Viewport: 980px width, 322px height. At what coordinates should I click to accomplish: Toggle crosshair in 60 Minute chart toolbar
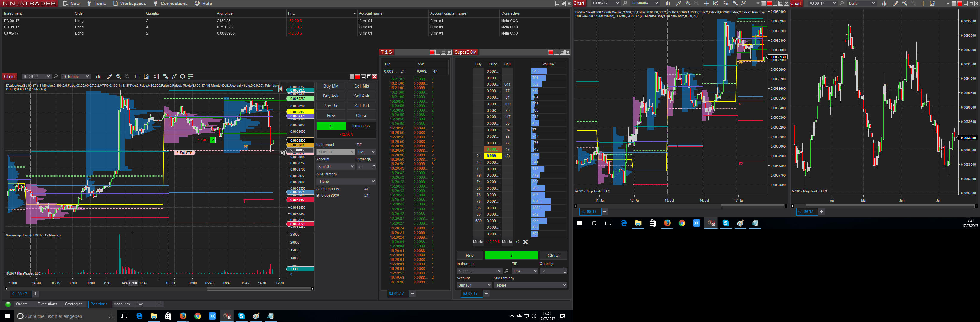pos(707,3)
